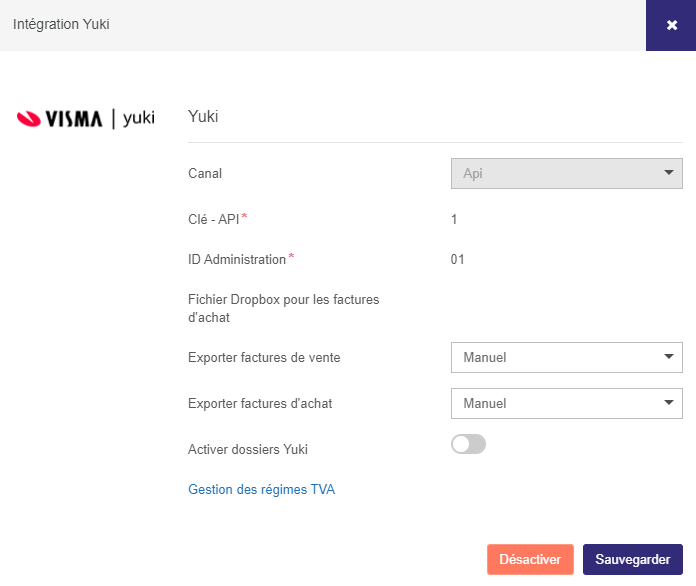Click the Clé - API label
The height and width of the screenshot is (586, 696).
pyautogui.click(x=214, y=219)
